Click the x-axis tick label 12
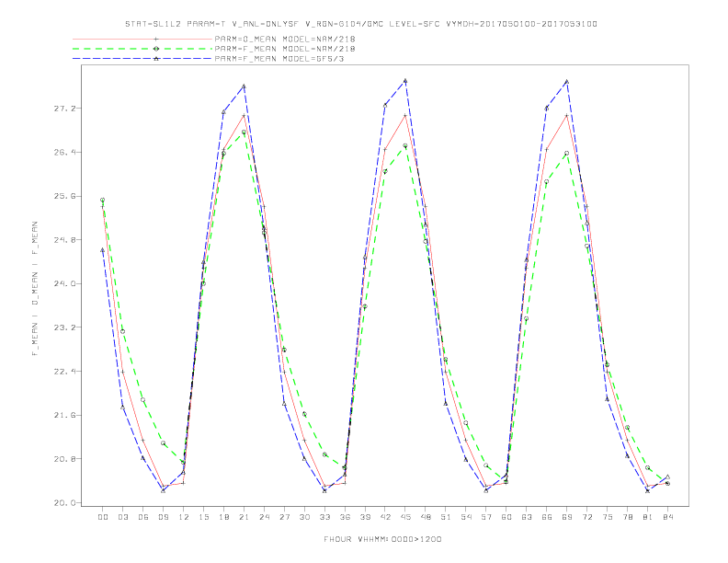The width and height of the screenshot is (728, 563). pyautogui.click(x=184, y=517)
